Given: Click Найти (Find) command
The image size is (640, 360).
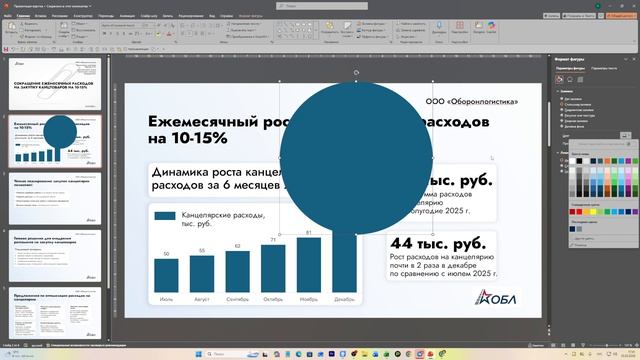Looking at the screenshot, I should [x=411, y=24].
